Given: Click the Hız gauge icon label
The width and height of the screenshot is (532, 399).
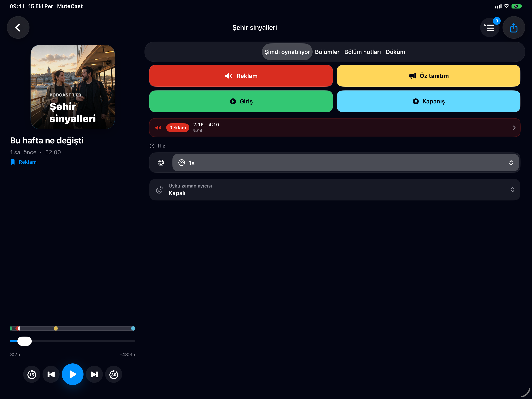Looking at the screenshot, I should [x=152, y=146].
